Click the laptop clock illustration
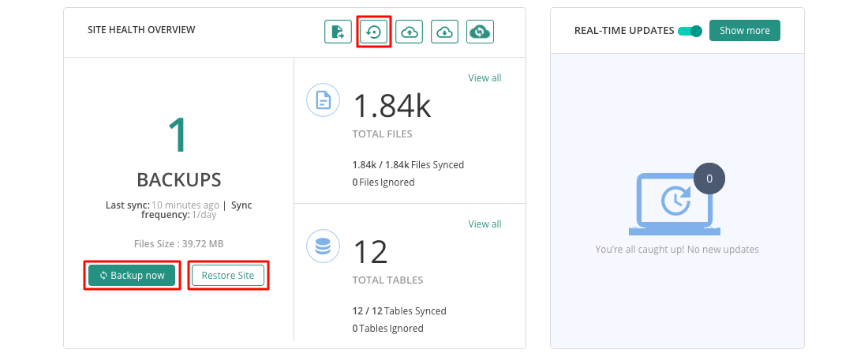The height and width of the screenshot is (361, 868). coord(674,204)
